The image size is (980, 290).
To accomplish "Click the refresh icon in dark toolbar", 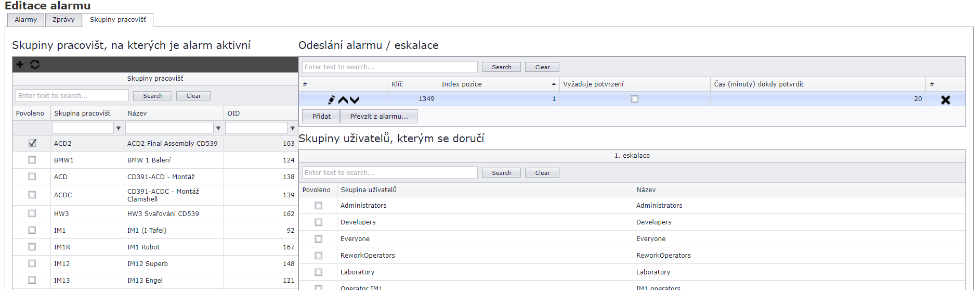I will point(35,65).
